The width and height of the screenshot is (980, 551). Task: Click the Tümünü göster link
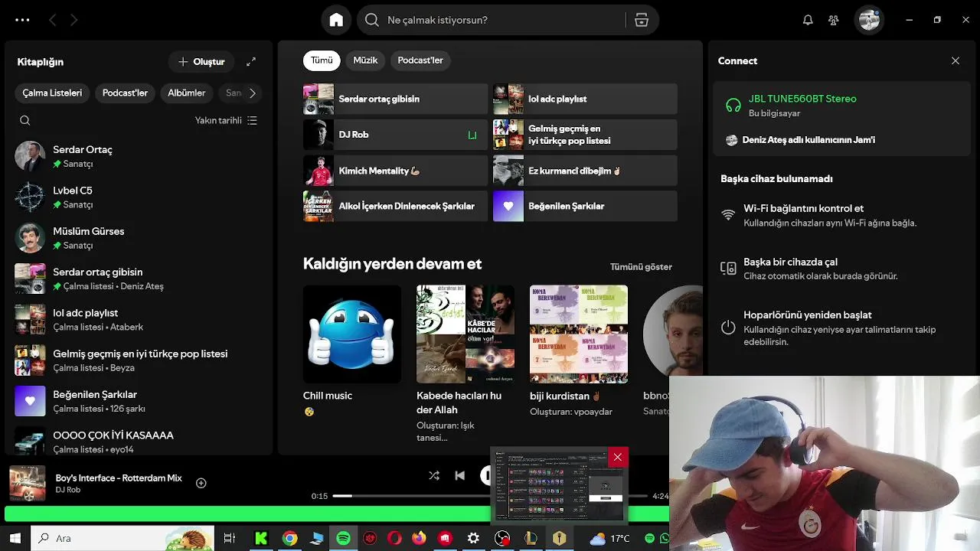click(x=641, y=267)
